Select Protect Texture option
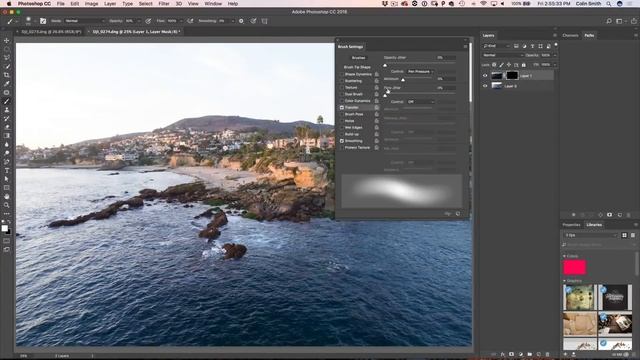 [357, 147]
